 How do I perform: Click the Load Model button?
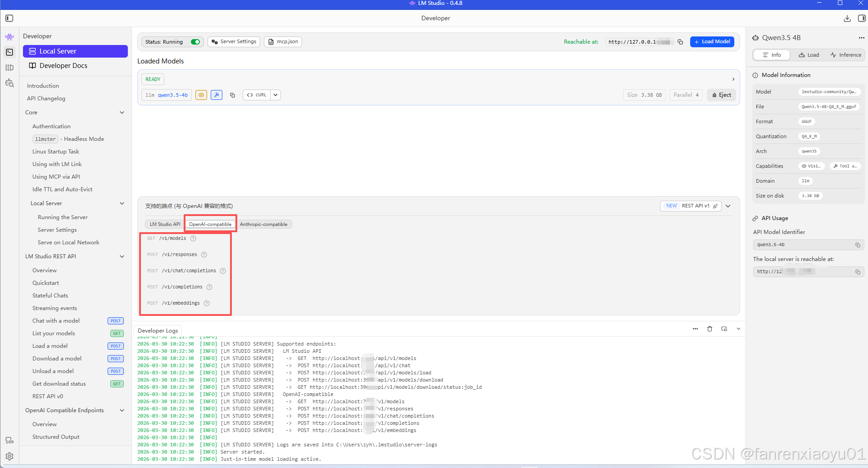pyautogui.click(x=712, y=42)
